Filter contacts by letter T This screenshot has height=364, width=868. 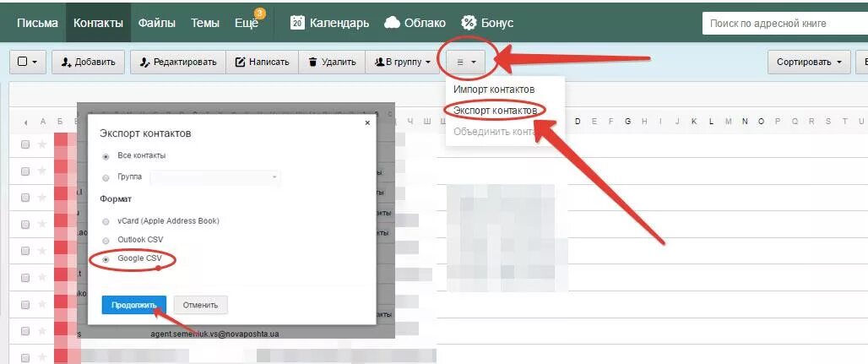(x=844, y=122)
